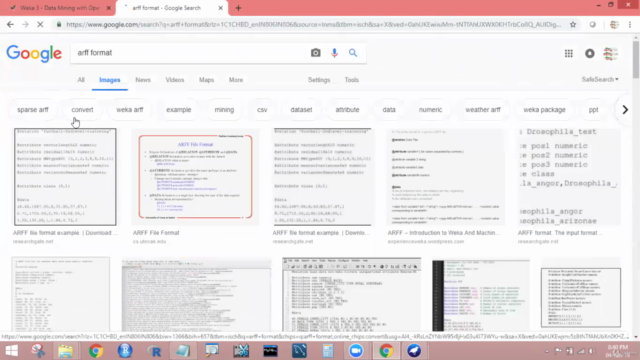Click the Chrome forward arrow button
This screenshot has height=360, width=640.
[x=25, y=24]
